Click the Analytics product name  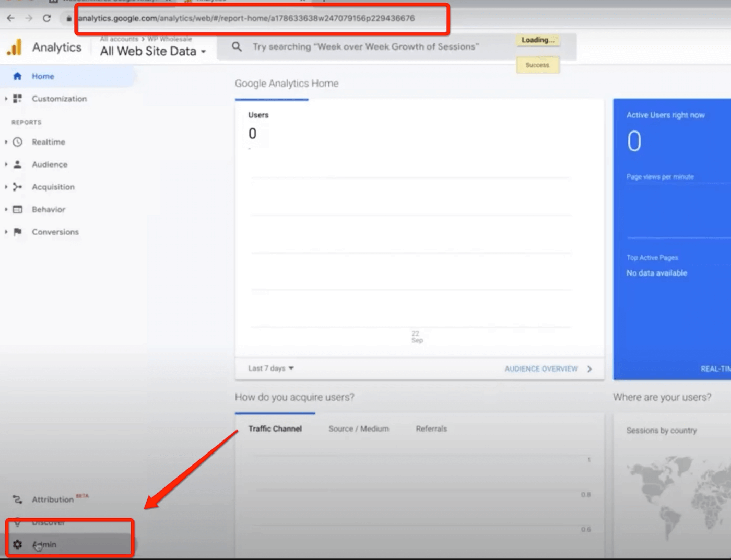[57, 47]
